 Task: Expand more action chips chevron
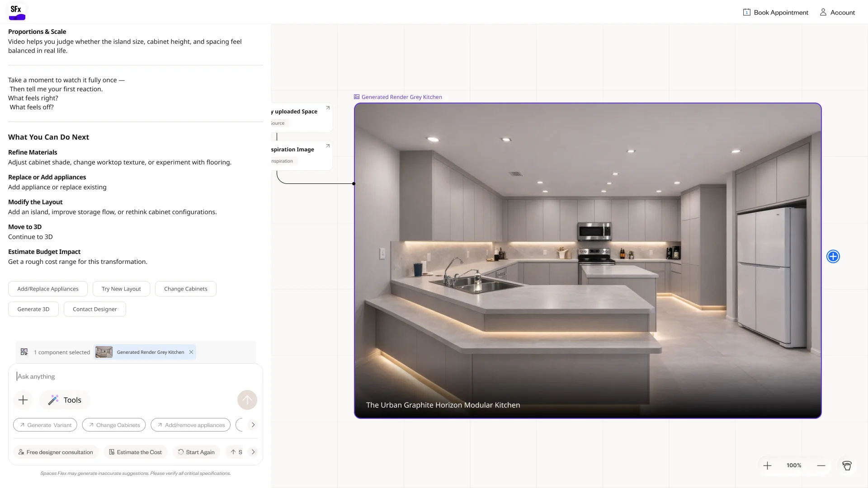click(253, 452)
